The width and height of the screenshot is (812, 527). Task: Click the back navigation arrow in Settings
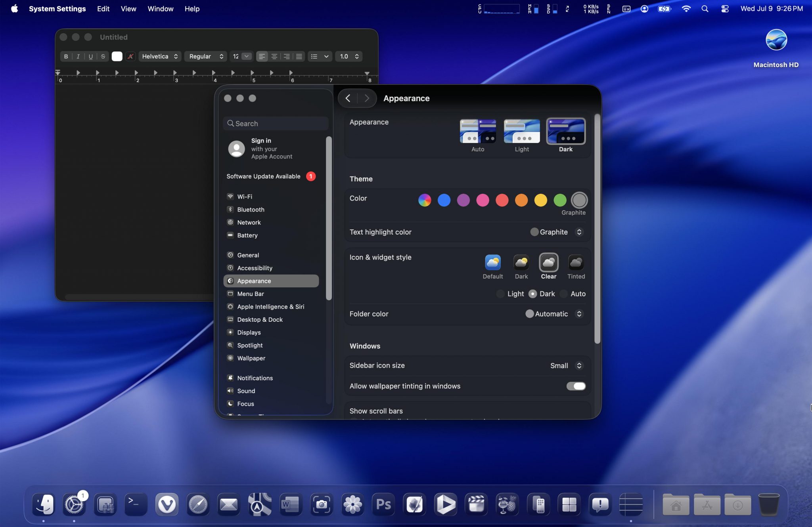point(348,98)
